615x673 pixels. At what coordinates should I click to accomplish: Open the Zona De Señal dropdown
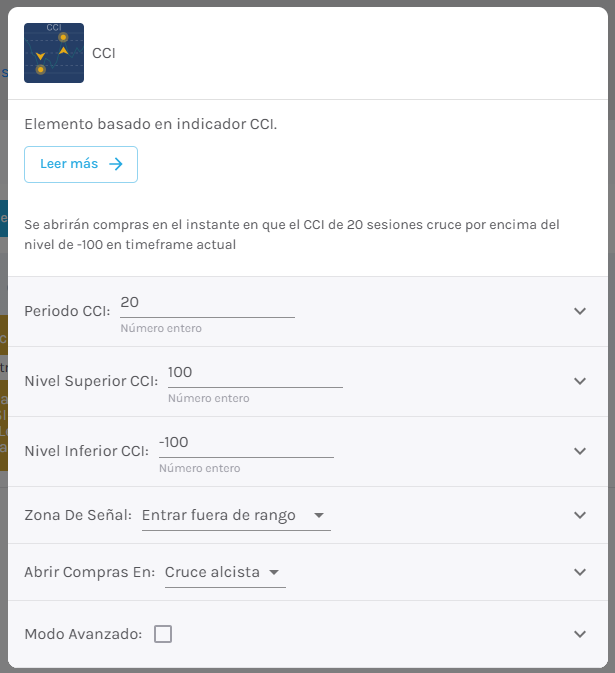point(236,515)
